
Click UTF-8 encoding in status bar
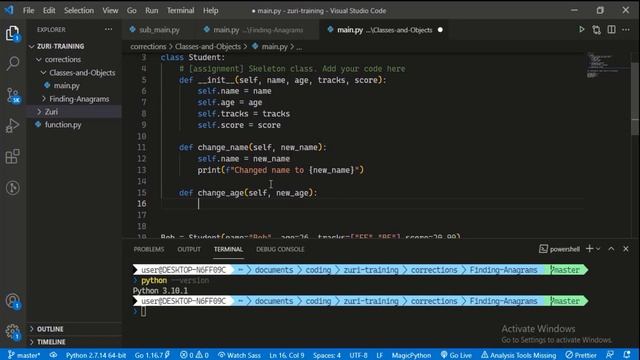pyautogui.click(x=358, y=355)
